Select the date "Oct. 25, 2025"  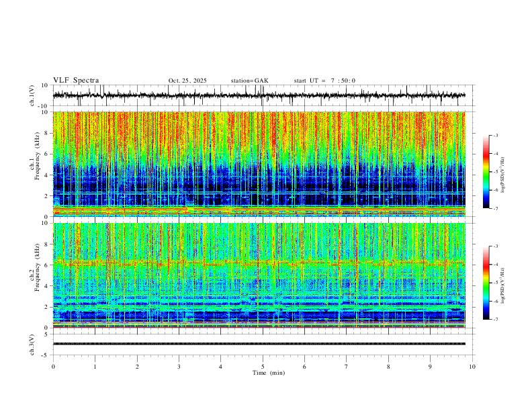[x=187, y=81]
